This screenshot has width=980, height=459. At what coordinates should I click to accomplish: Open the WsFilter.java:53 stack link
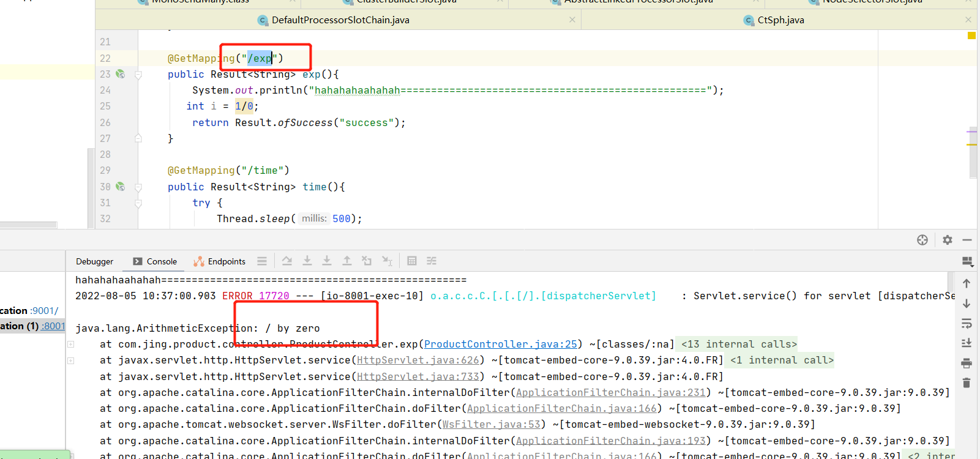point(492,424)
